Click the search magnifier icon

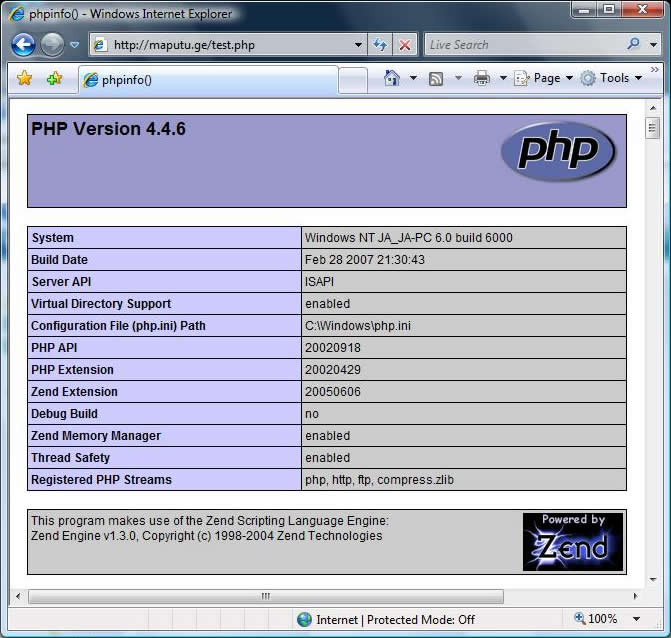point(633,44)
